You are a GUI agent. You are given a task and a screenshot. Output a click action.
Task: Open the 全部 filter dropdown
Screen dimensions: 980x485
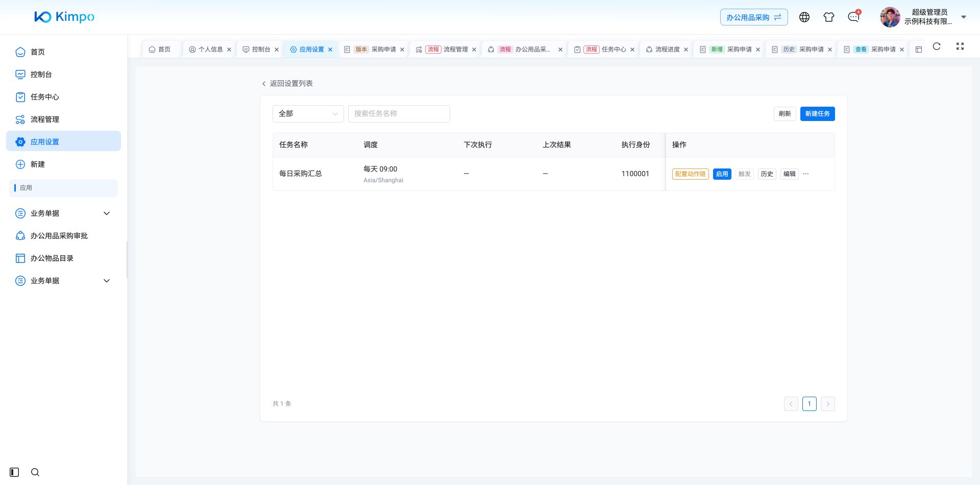click(x=308, y=114)
